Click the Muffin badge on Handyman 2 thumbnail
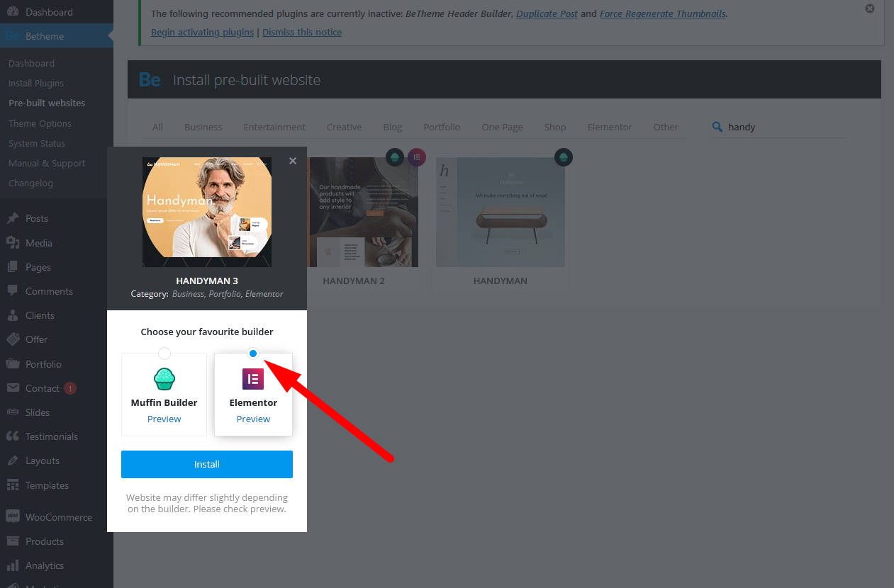This screenshot has width=894, height=588. pyautogui.click(x=395, y=157)
